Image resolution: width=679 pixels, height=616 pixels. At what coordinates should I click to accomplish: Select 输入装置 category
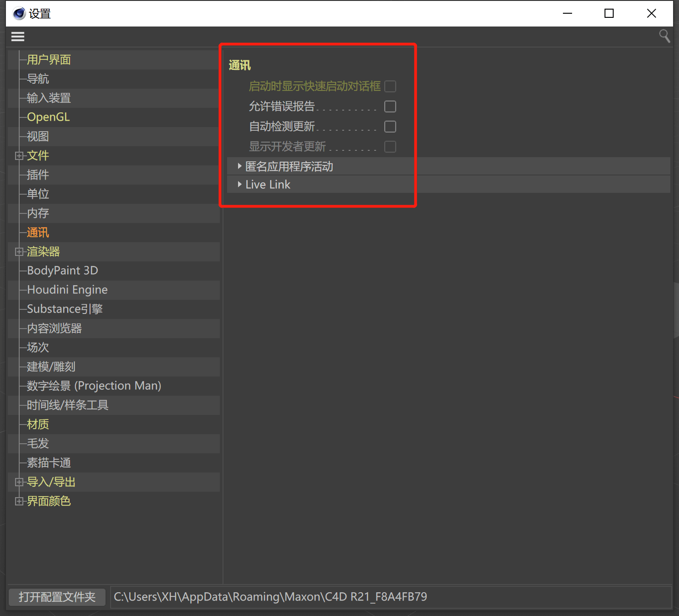pyautogui.click(x=49, y=98)
